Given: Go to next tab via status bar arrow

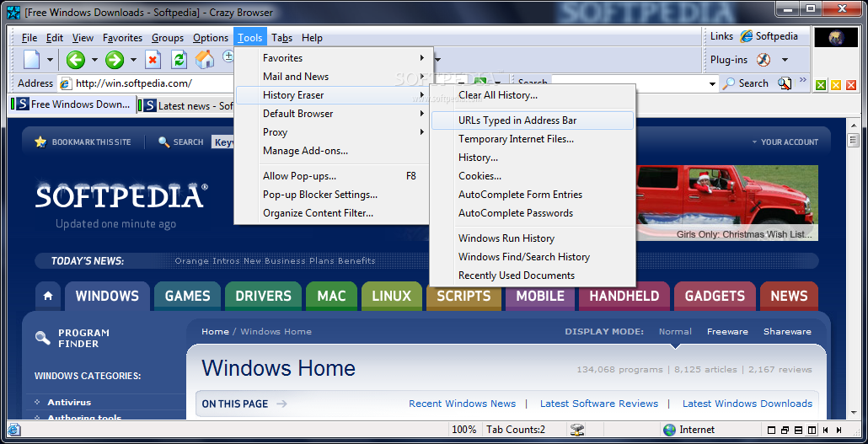Looking at the screenshot, I should (x=840, y=431).
